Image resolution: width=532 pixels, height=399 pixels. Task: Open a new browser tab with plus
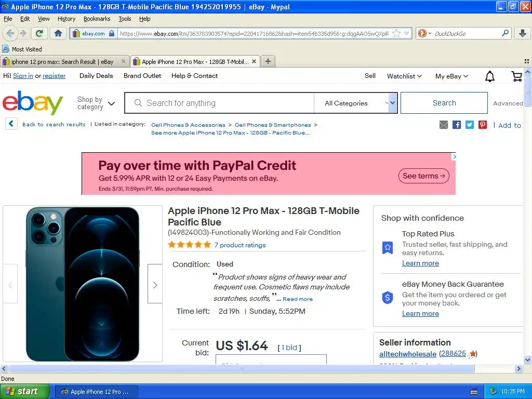coord(268,61)
